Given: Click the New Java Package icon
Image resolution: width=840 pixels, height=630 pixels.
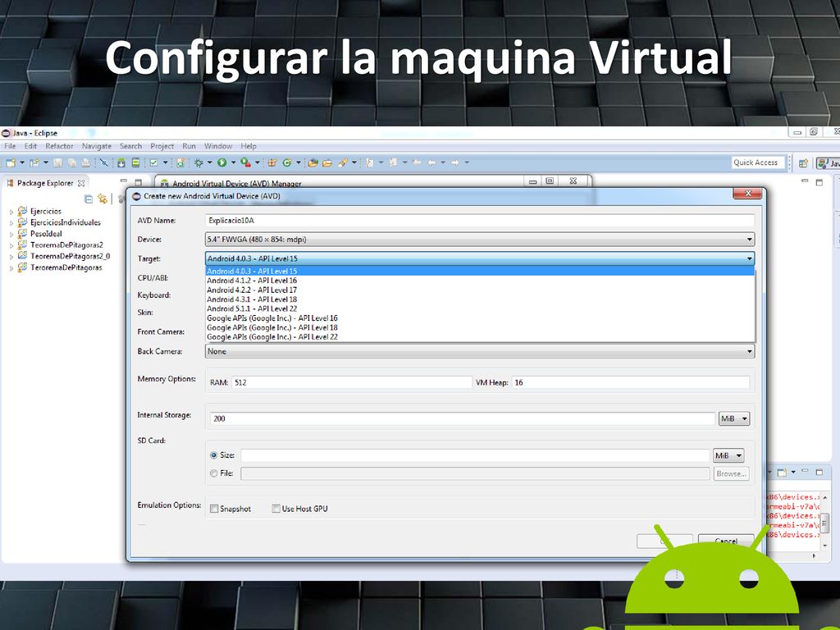Looking at the screenshot, I should [272, 162].
